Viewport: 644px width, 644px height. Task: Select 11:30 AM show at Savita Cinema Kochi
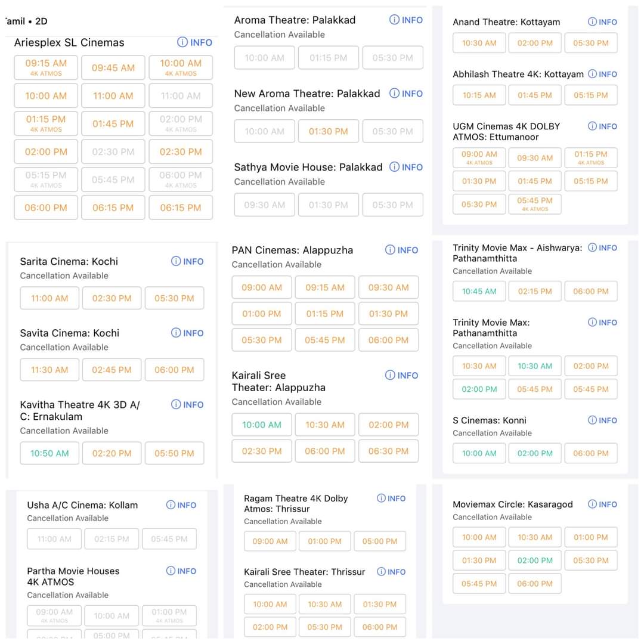[x=49, y=370]
